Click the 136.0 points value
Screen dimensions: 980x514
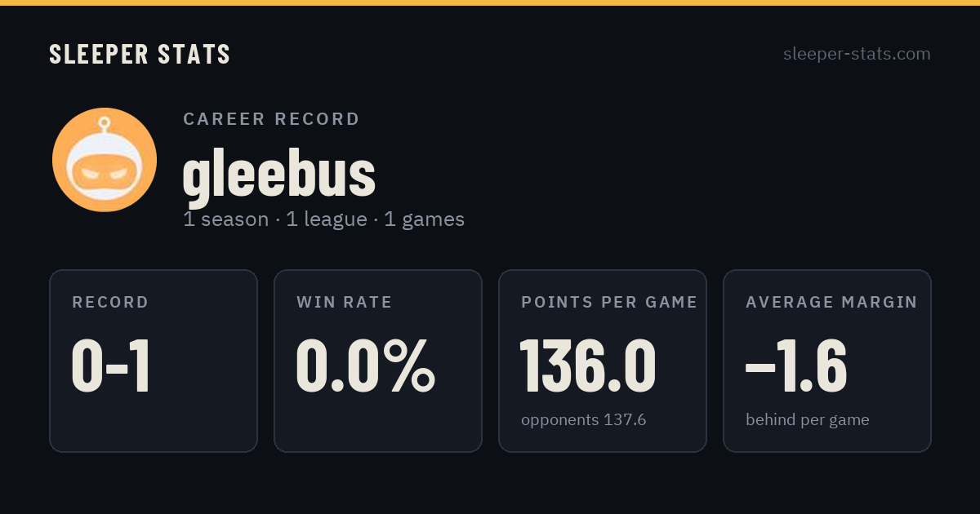588,367
